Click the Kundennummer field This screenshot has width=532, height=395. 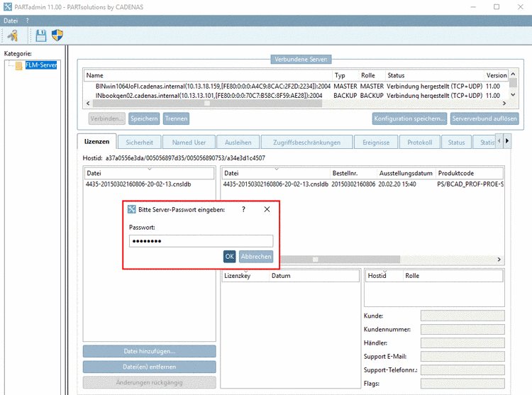point(462,329)
